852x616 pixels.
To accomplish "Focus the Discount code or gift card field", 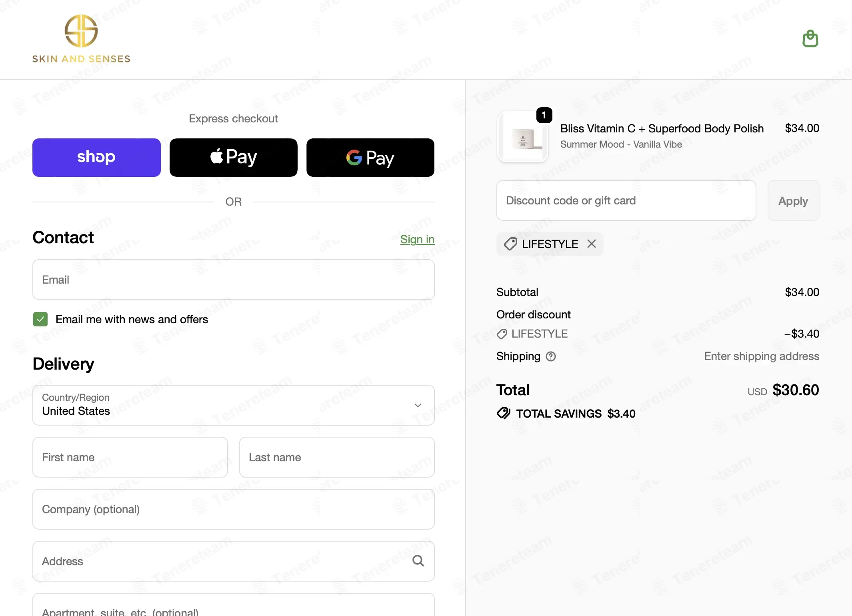I will 626,200.
